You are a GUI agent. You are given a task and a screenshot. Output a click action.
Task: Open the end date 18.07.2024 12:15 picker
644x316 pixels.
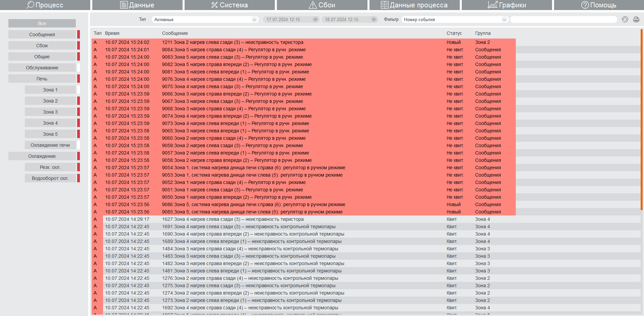(x=349, y=19)
